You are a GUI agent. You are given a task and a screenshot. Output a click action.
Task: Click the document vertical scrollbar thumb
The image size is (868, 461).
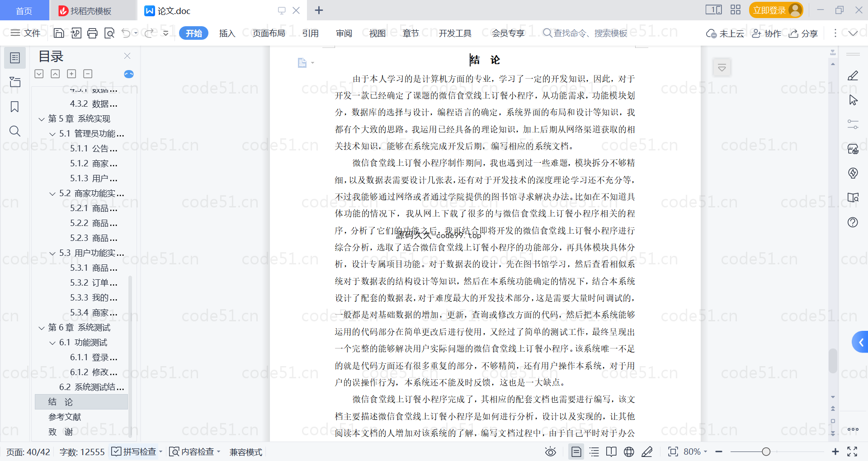833,361
